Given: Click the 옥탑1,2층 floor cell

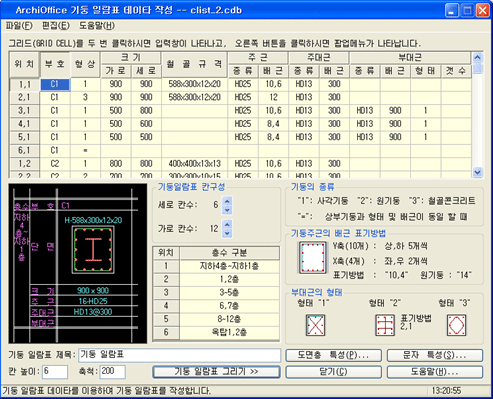Looking at the screenshot, I should [230, 333].
